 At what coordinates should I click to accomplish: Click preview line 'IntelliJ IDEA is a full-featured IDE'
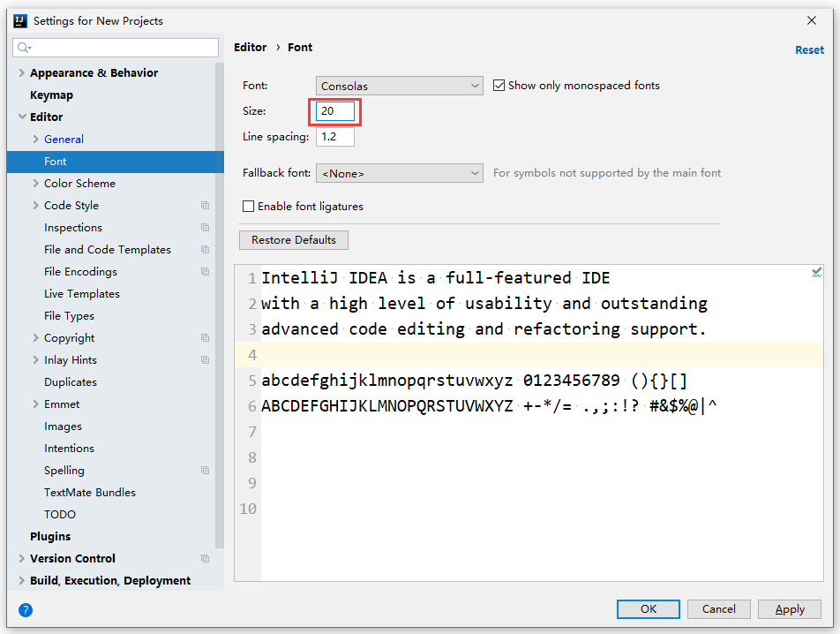click(x=436, y=277)
